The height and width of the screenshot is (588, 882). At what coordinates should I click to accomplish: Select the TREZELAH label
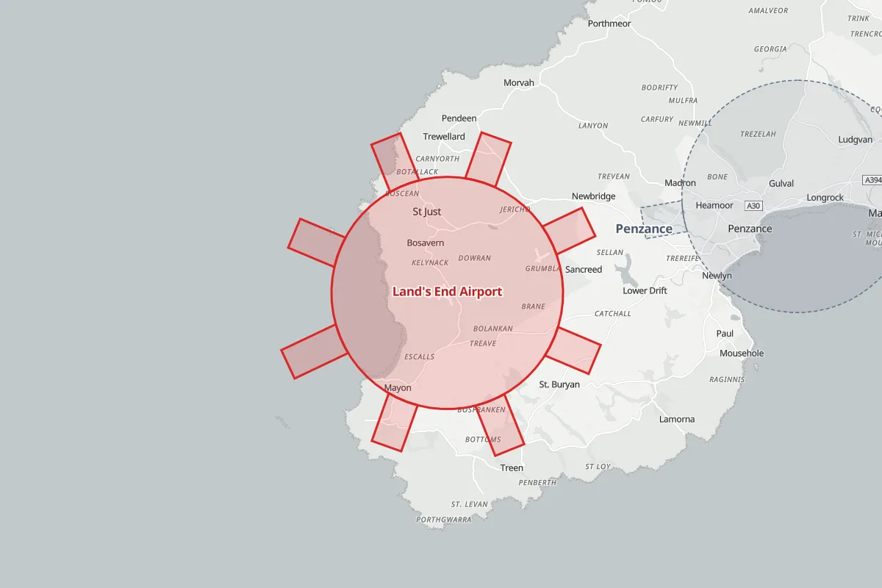(758, 135)
